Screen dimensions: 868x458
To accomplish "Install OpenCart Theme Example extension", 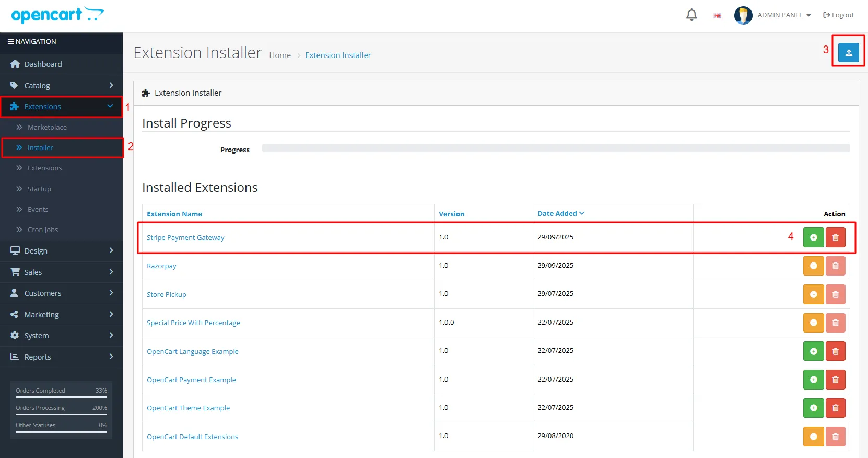I will pyautogui.click(x=813, y=408).
